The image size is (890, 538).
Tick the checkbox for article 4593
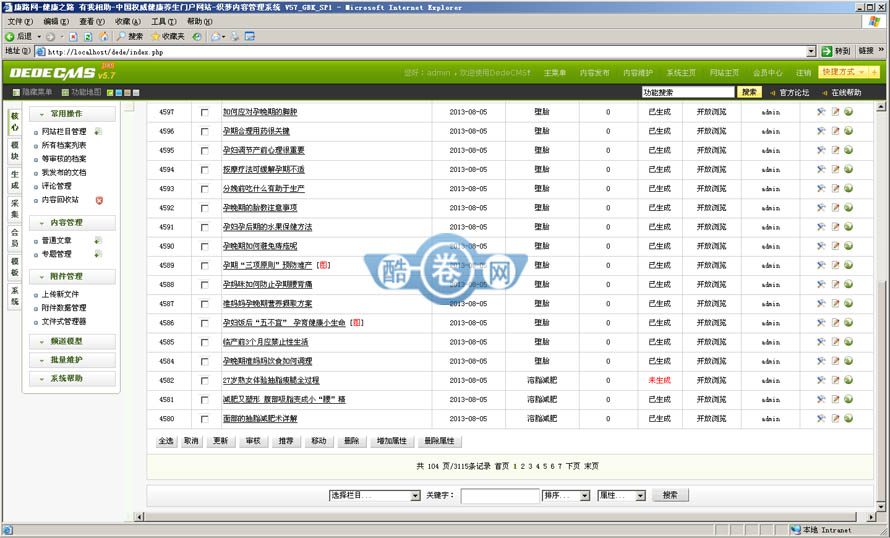click(x=204, y=189)
